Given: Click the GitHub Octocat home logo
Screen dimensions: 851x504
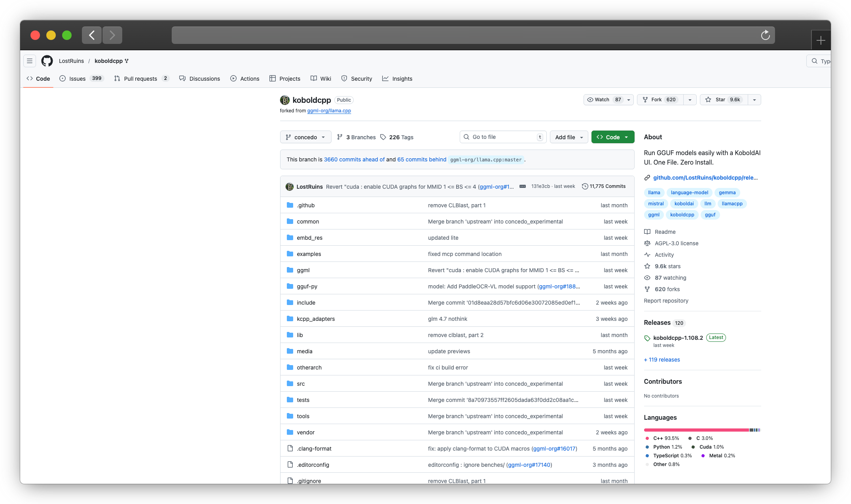Looking at the screenshot, I should [47, 61].
